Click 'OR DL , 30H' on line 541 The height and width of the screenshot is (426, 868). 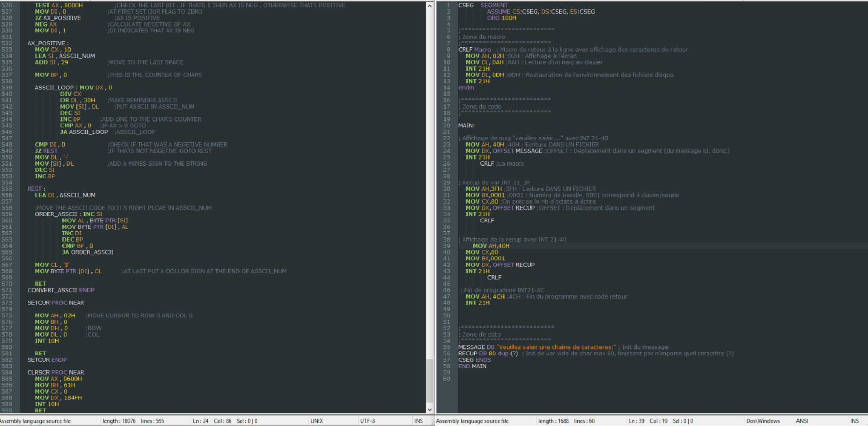(x=78, y=100)
